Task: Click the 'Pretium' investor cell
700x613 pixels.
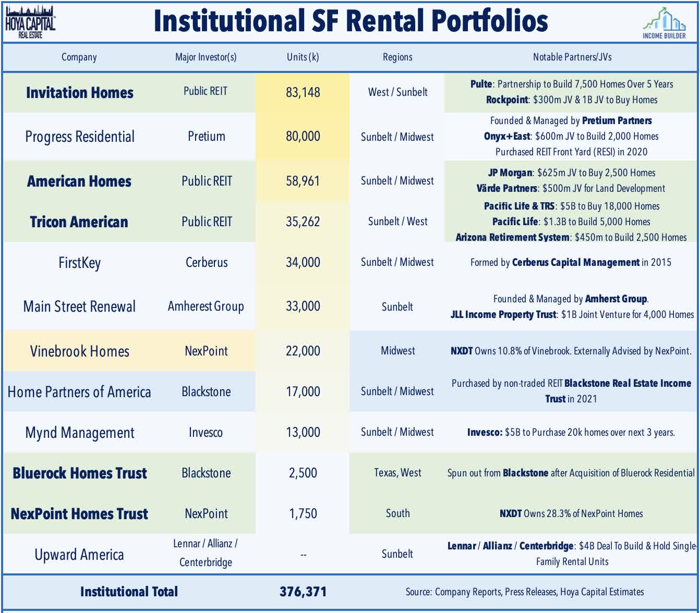Action: click(x=207, y=137)
